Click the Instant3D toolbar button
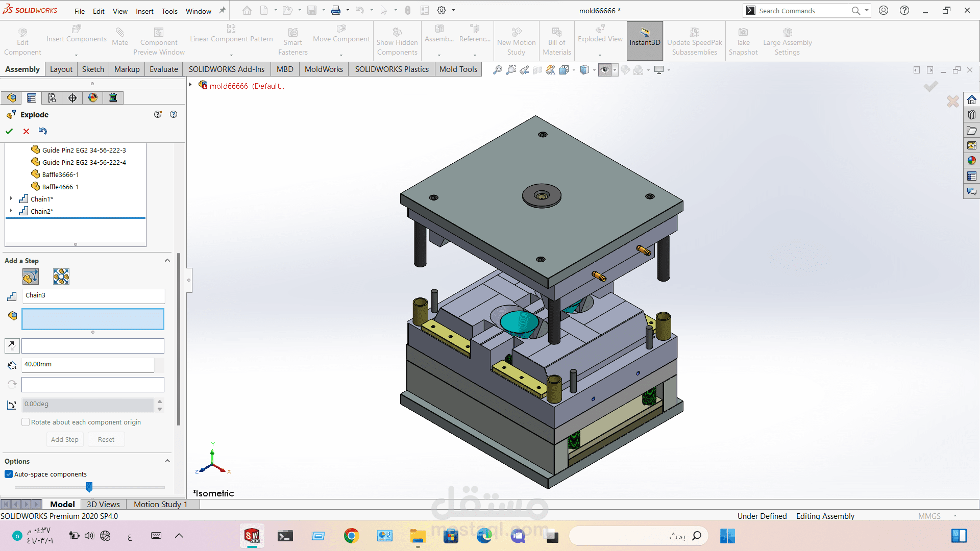The image size is (980, 551). [x=645, y=41]
